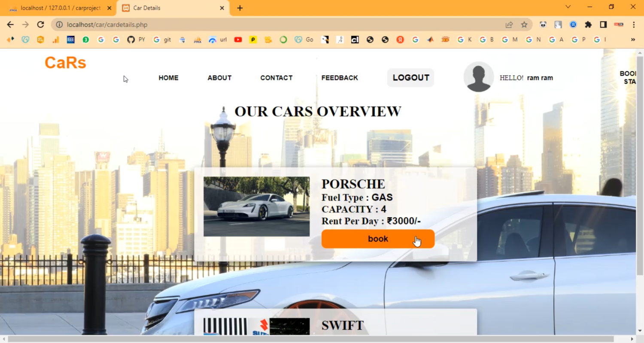644x343 pixels.
Task: Open a new browser tab
Action: [240, 8]
